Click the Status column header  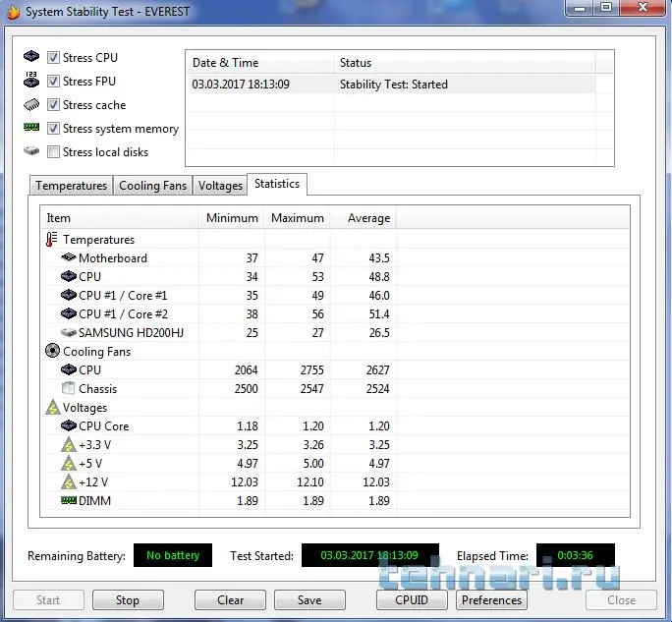465,63
